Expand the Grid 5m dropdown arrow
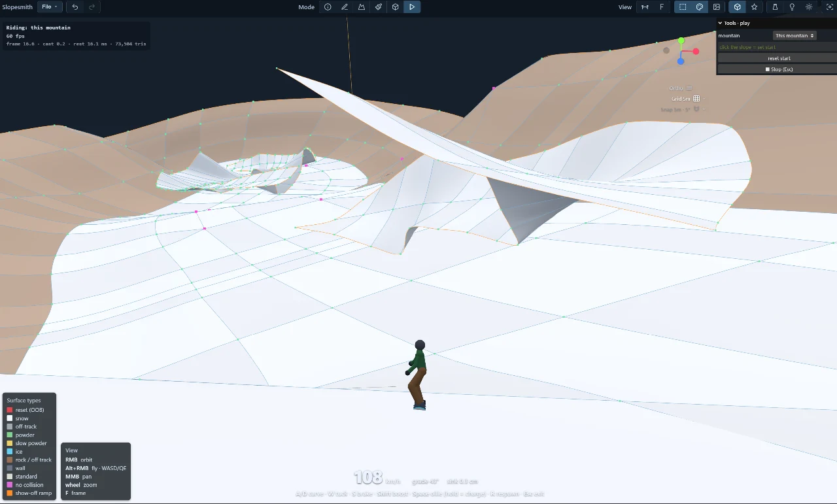 704,99
